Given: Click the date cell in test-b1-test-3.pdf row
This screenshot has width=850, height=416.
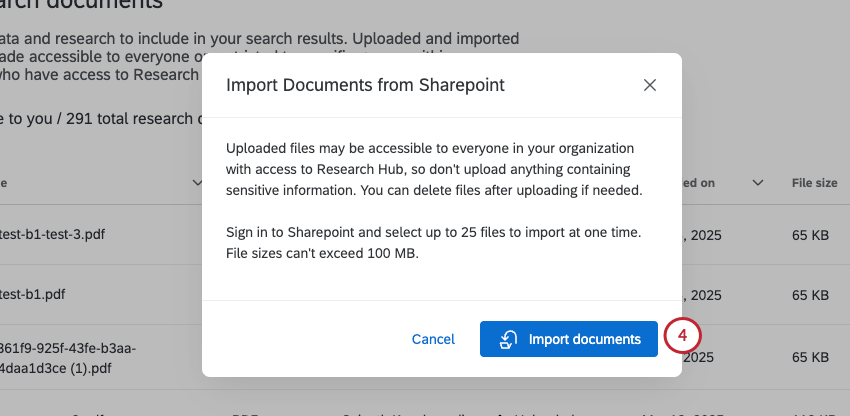Looking at the screenshot, I should [x=700, y=234].
